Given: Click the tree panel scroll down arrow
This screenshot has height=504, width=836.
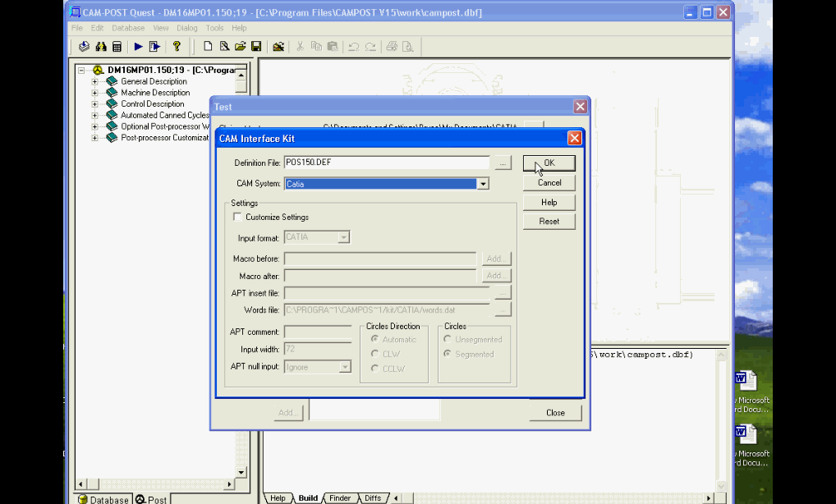Looking at the screenshot, I should [241, 473].
